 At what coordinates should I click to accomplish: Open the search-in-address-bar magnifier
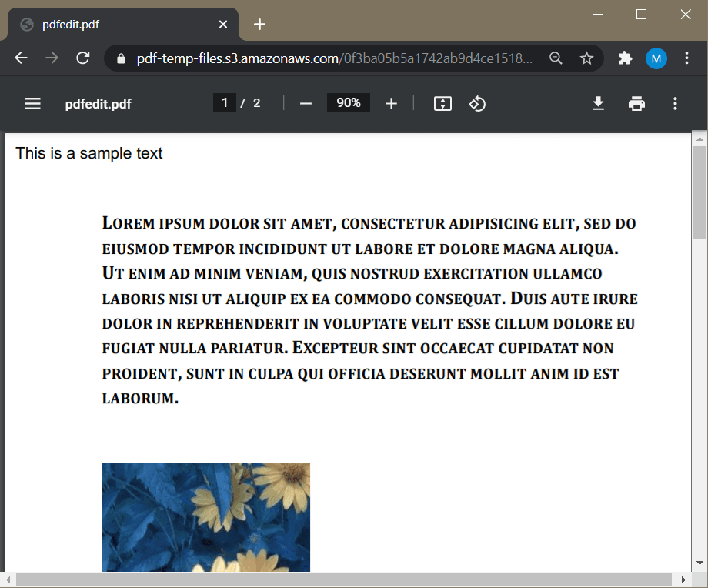click(556, 58)
